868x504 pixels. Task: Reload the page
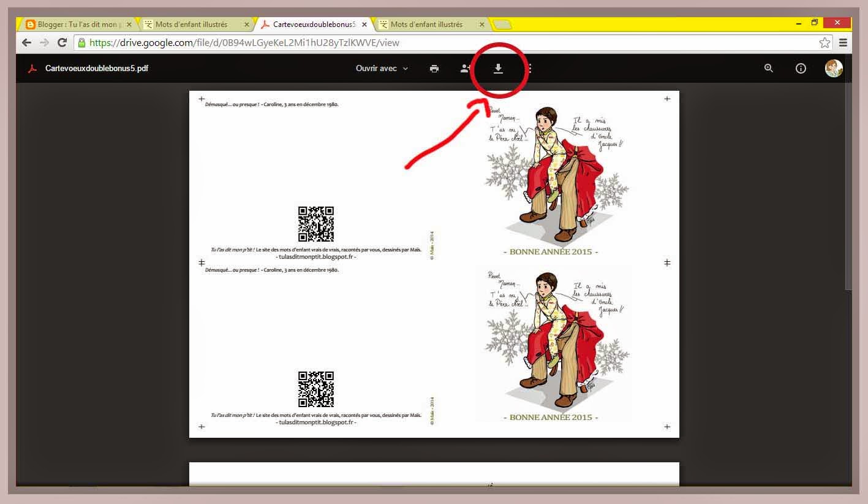coord(62,42)
